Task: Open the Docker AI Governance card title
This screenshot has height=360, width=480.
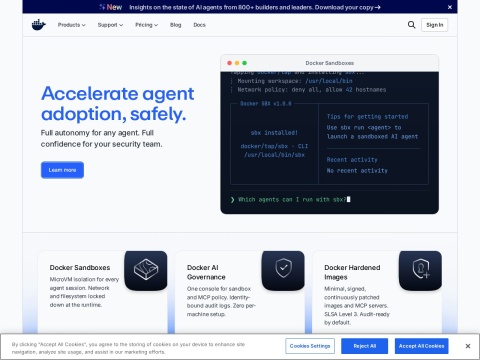Action: tap(206, 272)
